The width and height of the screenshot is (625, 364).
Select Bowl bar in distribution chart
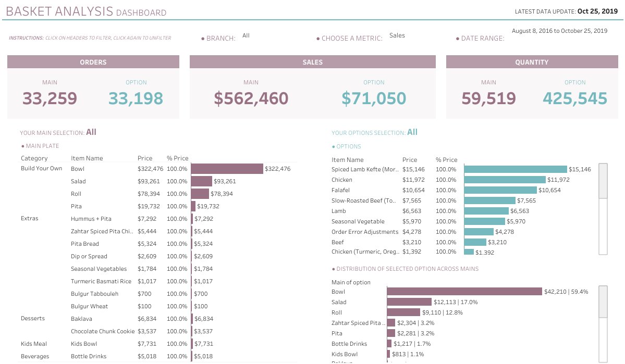[x=464, y=292]
